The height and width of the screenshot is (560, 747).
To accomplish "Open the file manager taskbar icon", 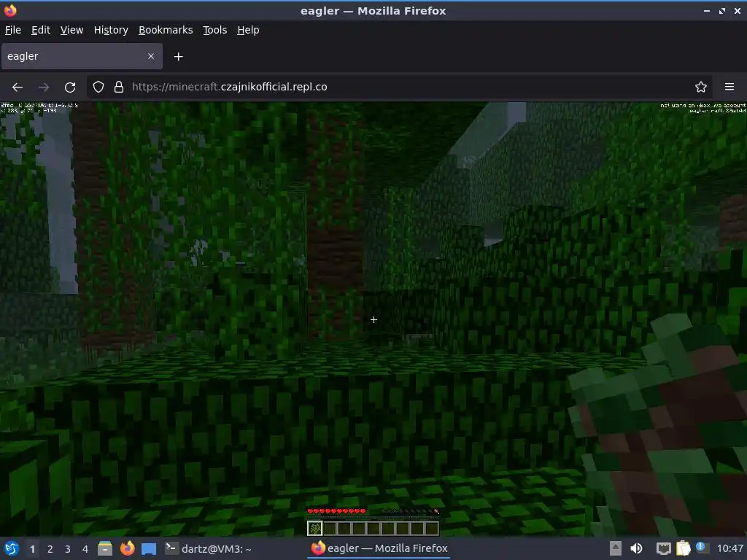I will point(105,548).
